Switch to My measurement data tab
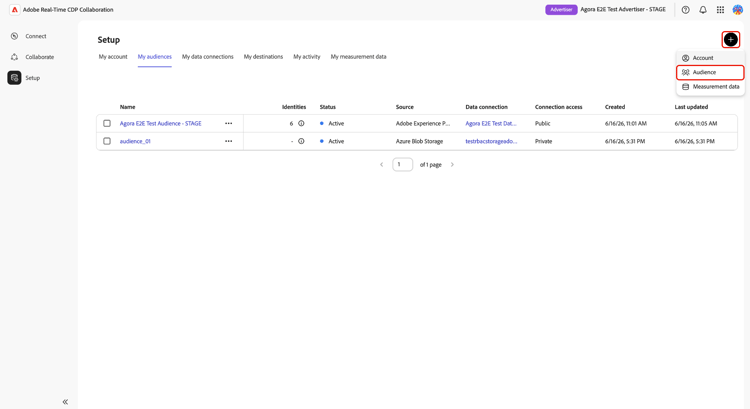This screenshot has width=750, height=409. (x=358, y=56)
